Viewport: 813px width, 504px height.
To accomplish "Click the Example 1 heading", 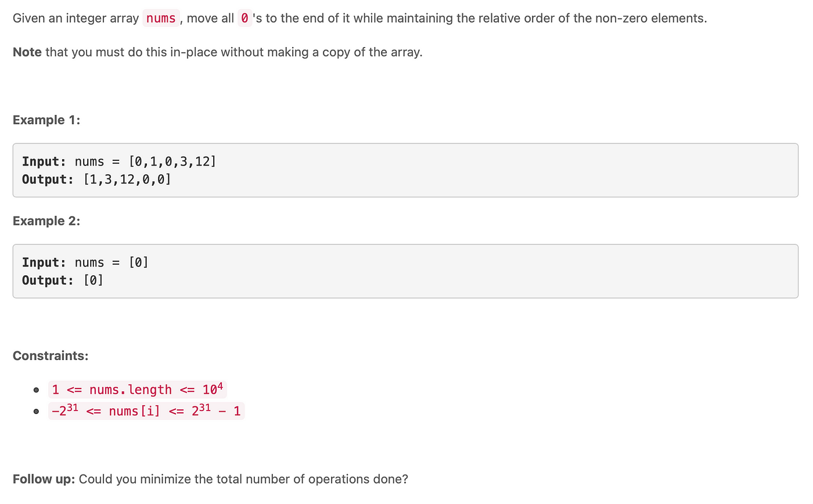I will click(x=46, y=120).
